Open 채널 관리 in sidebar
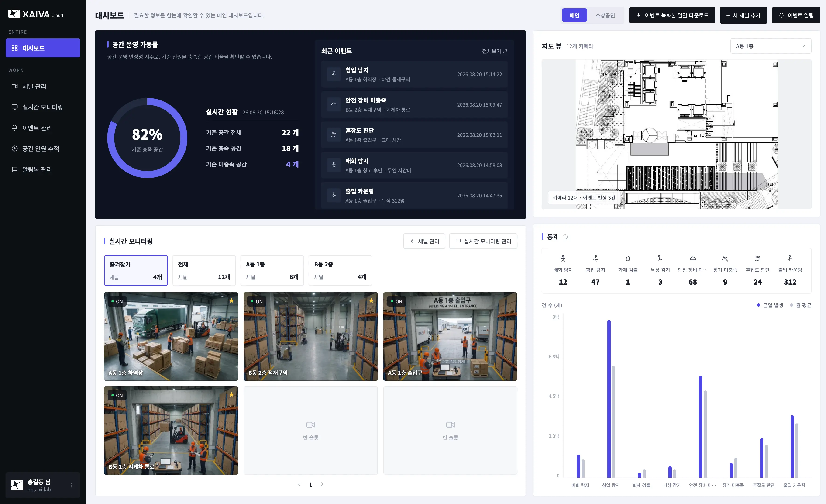Image resolution: width=826 pixels, height=504 pixels. click(43, 86)
